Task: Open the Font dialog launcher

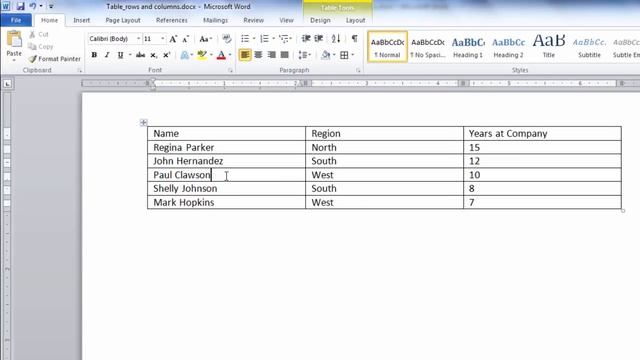Action: pos(231,70)
